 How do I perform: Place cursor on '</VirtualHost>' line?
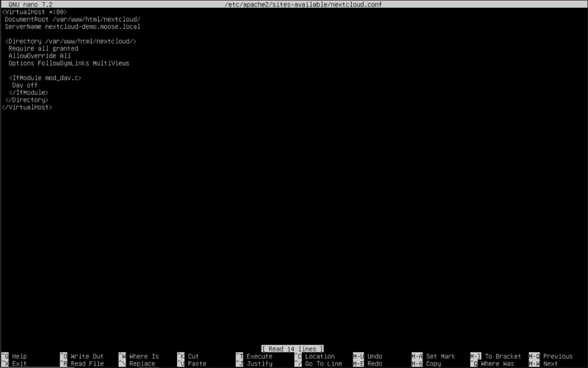[27, 107]
